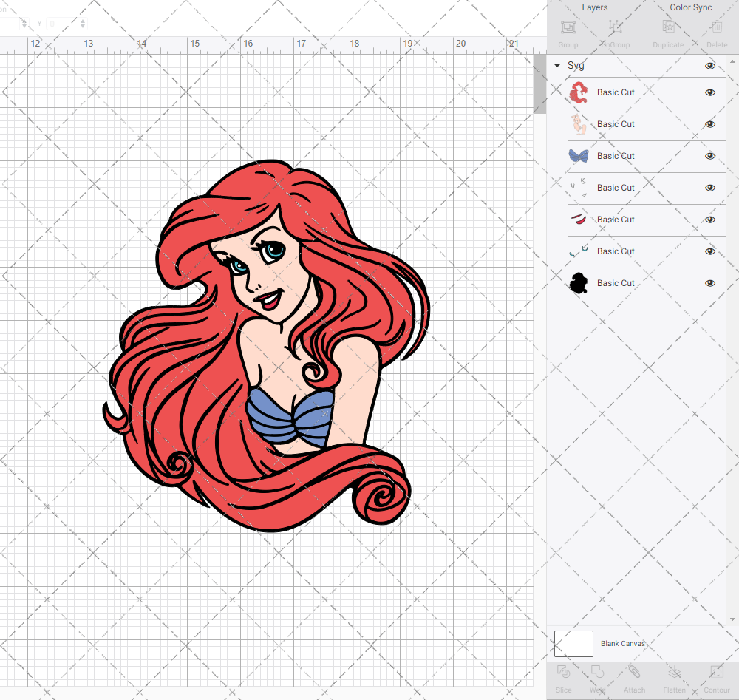Click the layers panel scroll-down arrow

pos(732,620)
